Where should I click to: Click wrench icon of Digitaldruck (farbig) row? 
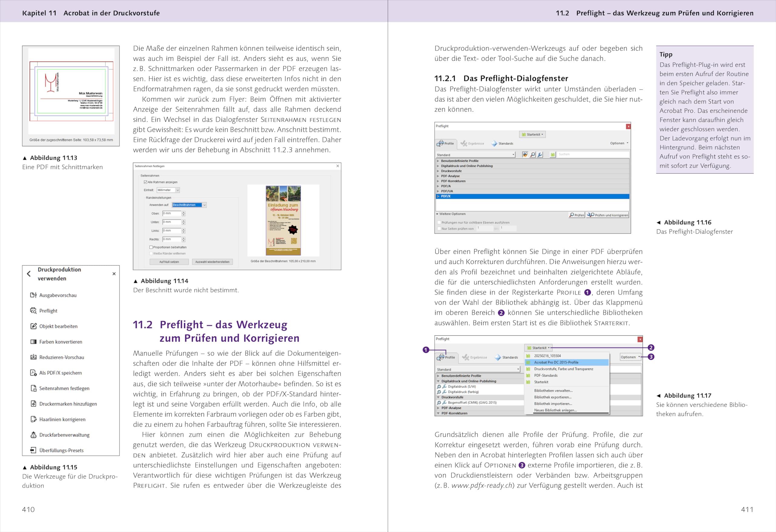[444, 392]
